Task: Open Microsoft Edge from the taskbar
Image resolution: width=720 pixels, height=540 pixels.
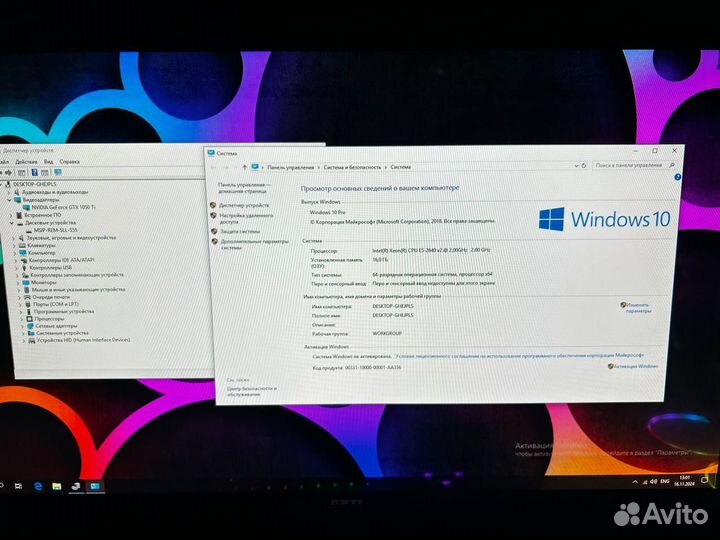Action: click(37, 486)
